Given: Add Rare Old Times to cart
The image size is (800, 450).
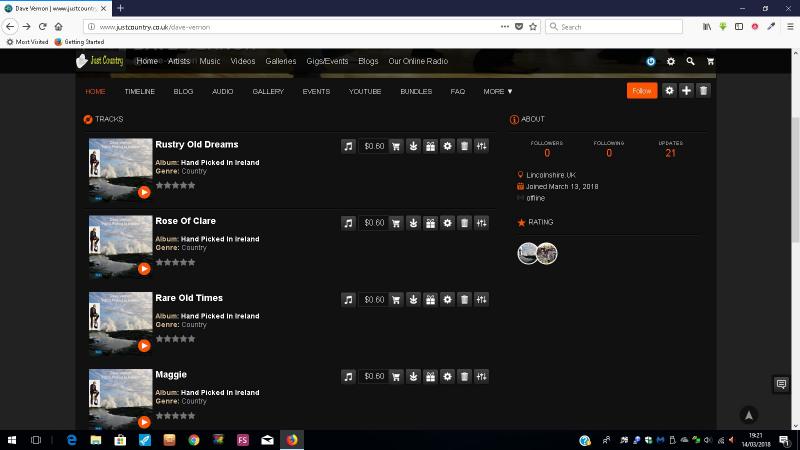Looking at the screenshot, I should pos(396,299).
